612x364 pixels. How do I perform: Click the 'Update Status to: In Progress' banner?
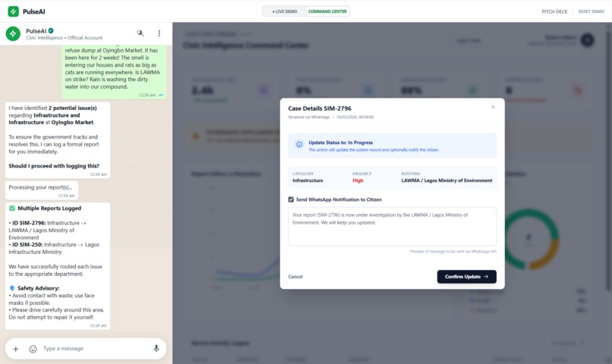pos(392,146)
